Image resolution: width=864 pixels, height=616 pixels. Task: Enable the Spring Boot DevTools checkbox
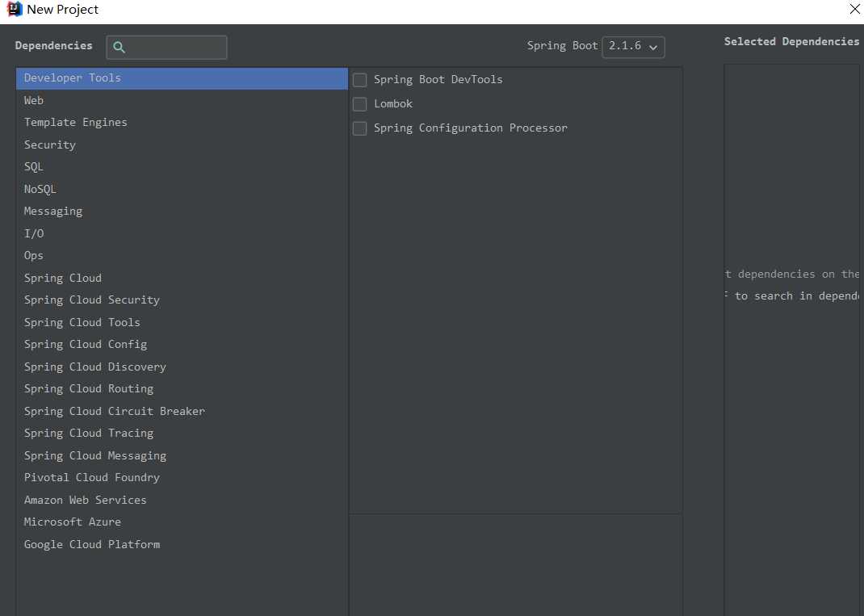pyautogui.click(x=360, y=80)
